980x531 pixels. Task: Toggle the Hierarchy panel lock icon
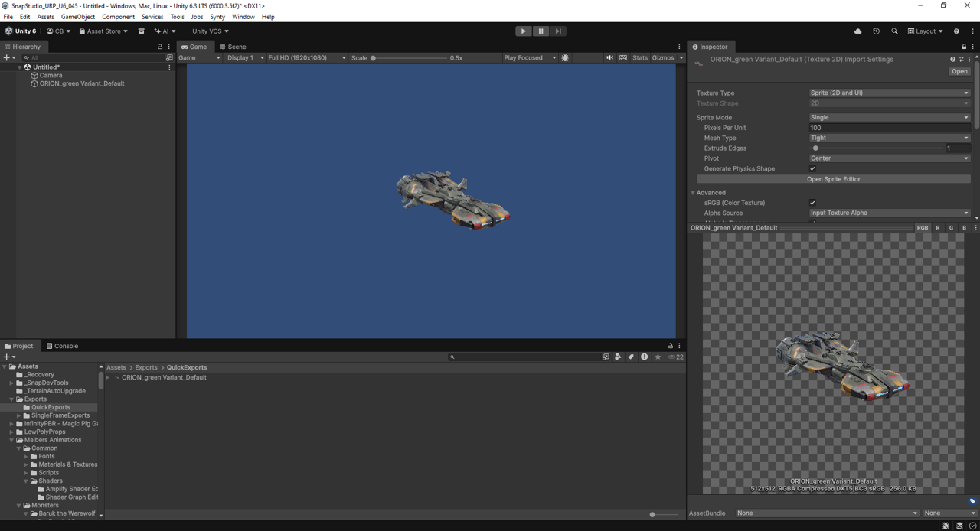[x=160, y=47]
